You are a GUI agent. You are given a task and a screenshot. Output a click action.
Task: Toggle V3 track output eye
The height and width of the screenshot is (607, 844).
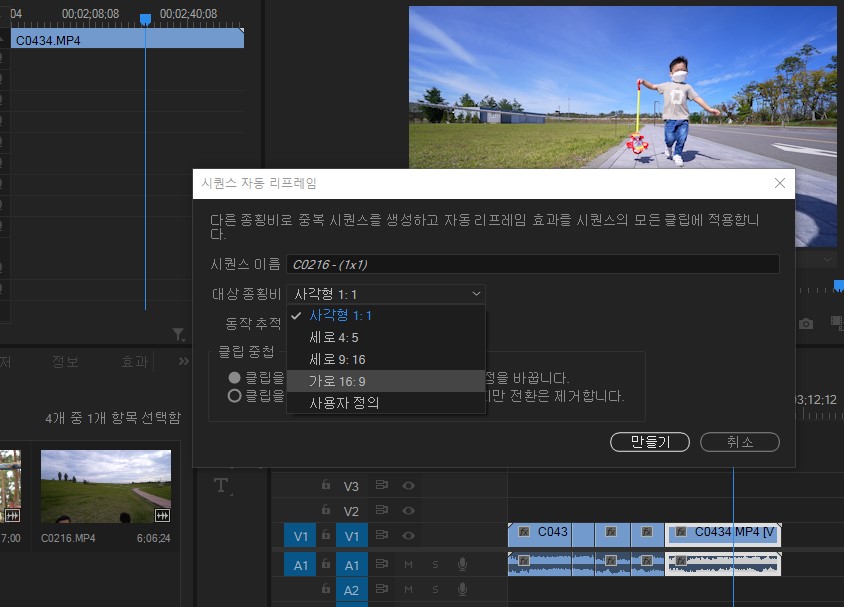[x=409, y=485]
